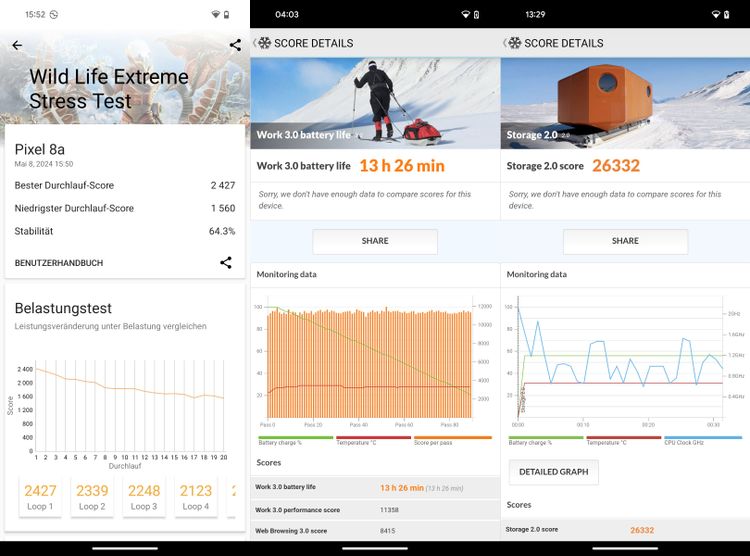Tap the Storage 2.0 orange cabin image
Screen dimensions: 750x556
(x=625, y=102)
